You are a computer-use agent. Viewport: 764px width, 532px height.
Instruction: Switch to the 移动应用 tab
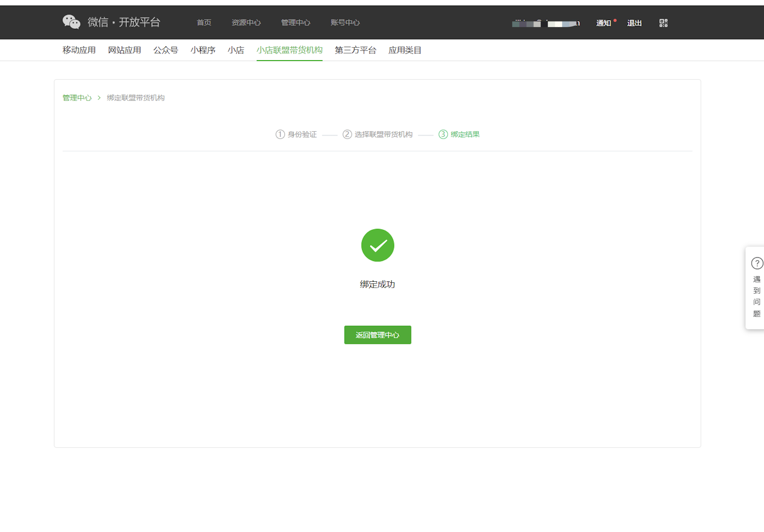79,50
